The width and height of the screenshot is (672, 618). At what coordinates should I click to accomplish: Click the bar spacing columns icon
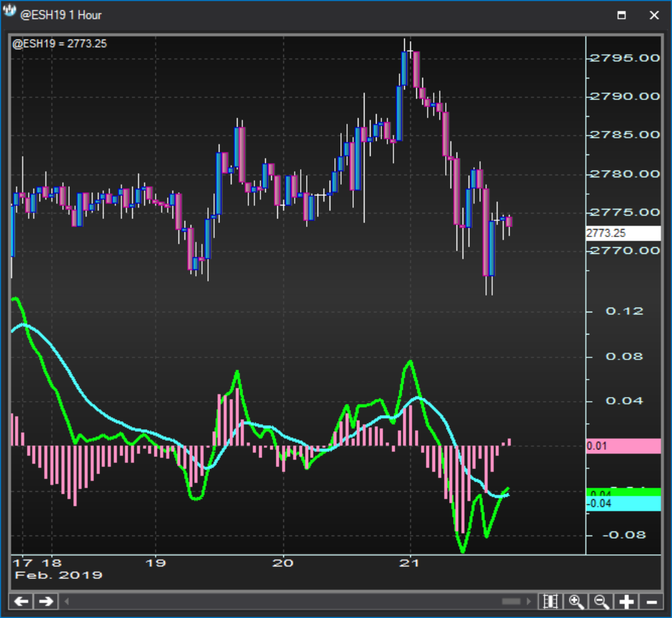pos(550,601)
